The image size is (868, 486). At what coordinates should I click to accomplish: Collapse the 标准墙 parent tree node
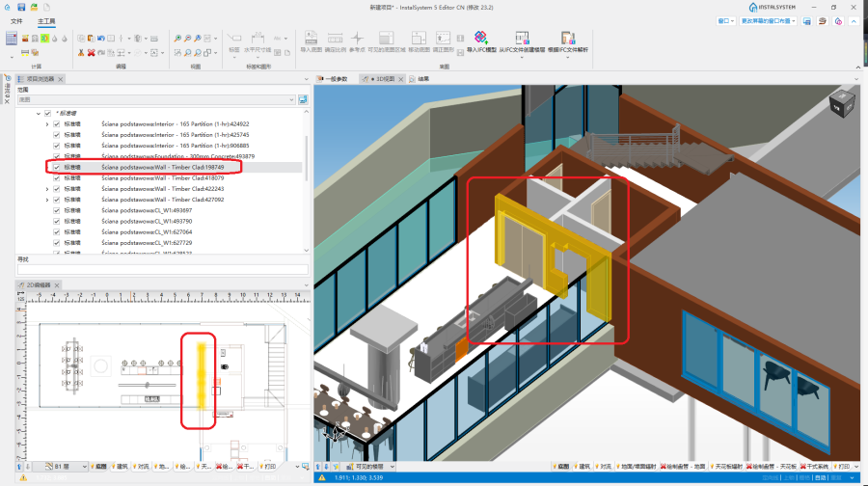coord(39,114)
